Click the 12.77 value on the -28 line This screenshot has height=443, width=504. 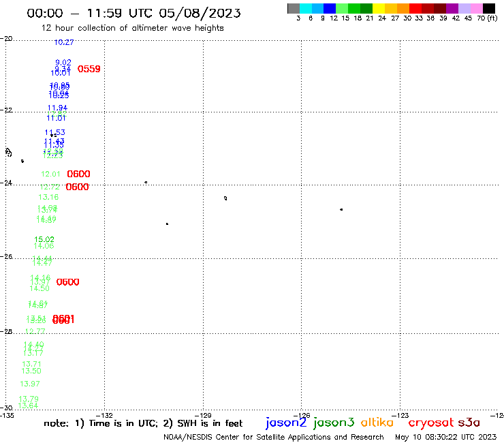[35, 331]
